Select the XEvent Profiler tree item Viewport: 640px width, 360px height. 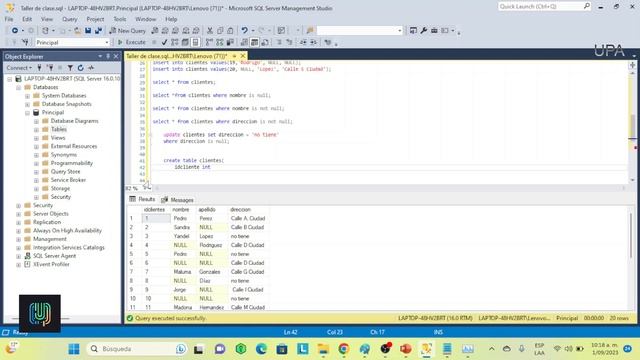coord(51,264)
